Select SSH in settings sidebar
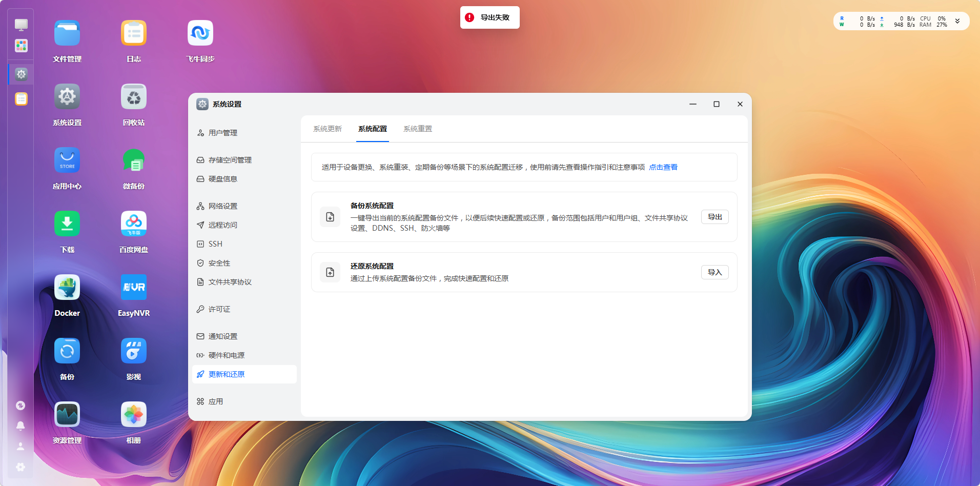 (x=244, y=244)
